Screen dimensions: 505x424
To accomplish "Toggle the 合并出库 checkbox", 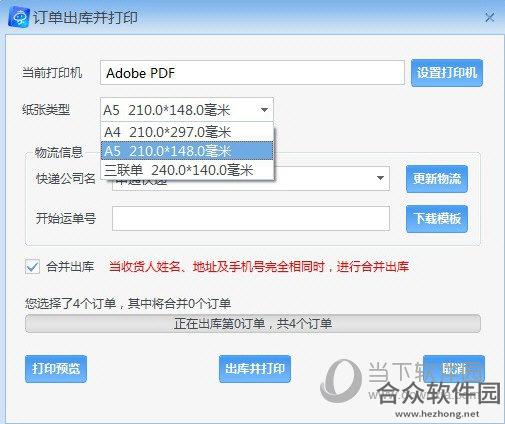I will pyautogui.click(x=32, y=267).
